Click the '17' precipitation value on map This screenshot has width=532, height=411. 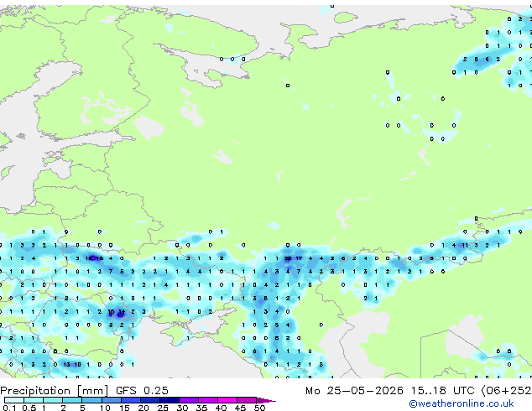point(299,258)
